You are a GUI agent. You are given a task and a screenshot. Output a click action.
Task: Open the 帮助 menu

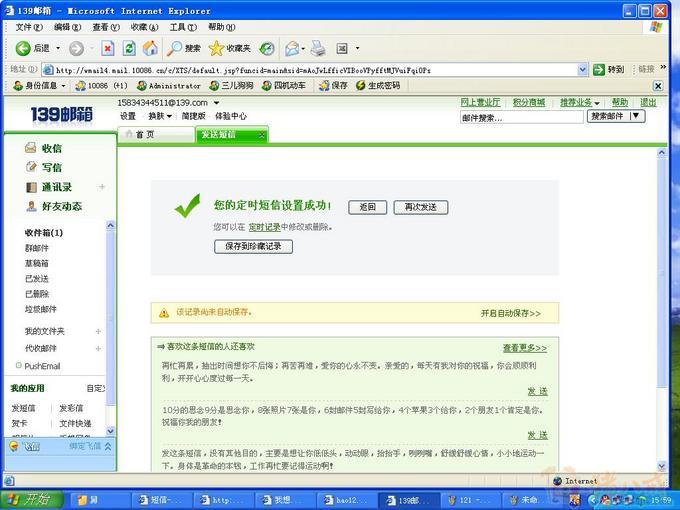221,27
